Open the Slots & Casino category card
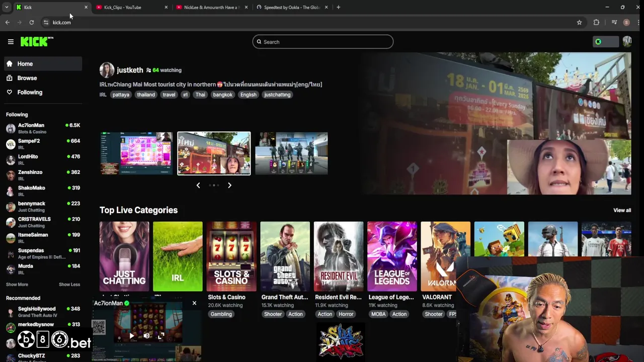Viewport: 644px width, 362px height. coord(231,256)
